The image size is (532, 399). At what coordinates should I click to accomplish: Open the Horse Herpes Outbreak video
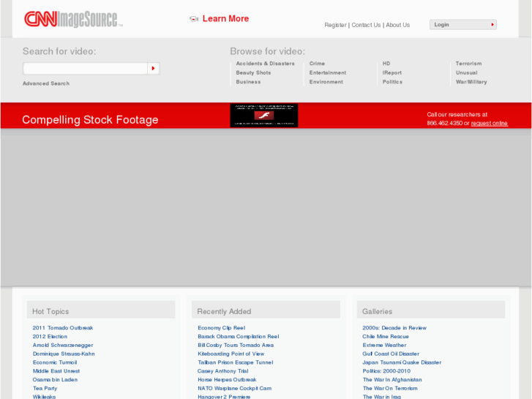pyautogui.click(x=227, y=380)
